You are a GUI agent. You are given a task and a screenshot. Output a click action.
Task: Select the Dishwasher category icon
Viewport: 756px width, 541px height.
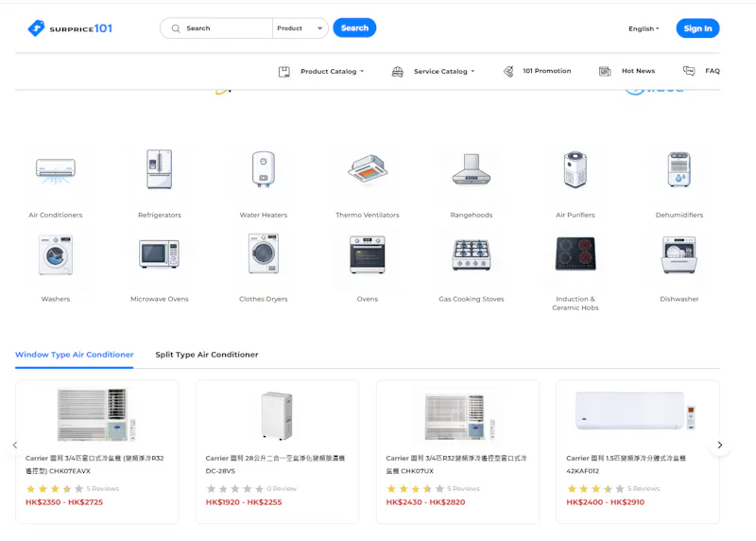(x=679, y=254)
